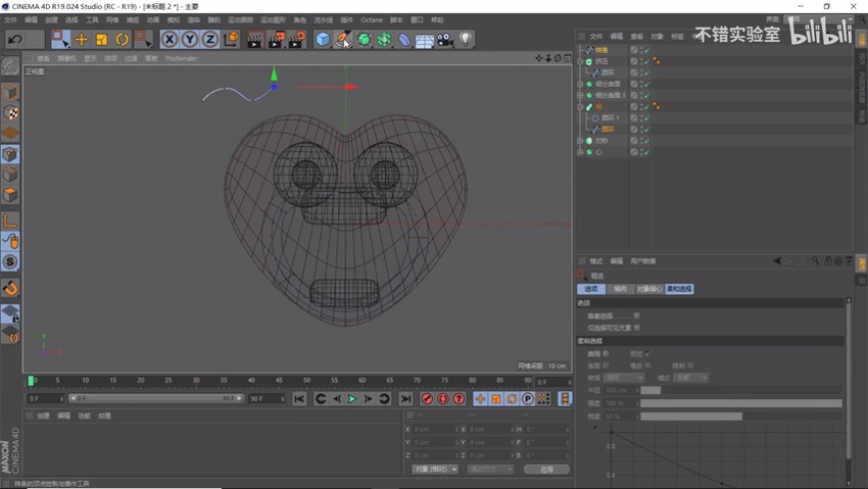Switch to Polygons mode in left toolbar
Image resolution: width=868 pixels, height=489 pixels.
pyautogui.click(x=10, y=195)
